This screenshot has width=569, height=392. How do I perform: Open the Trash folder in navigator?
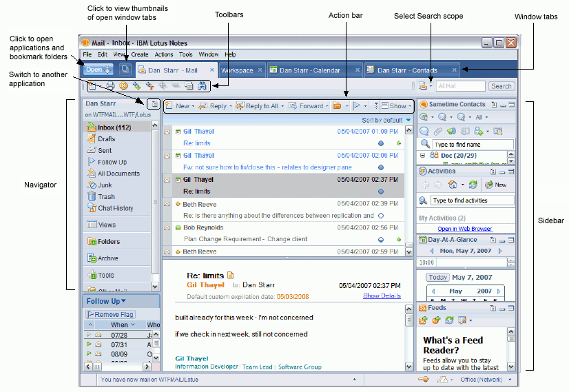tap(106, 196)
